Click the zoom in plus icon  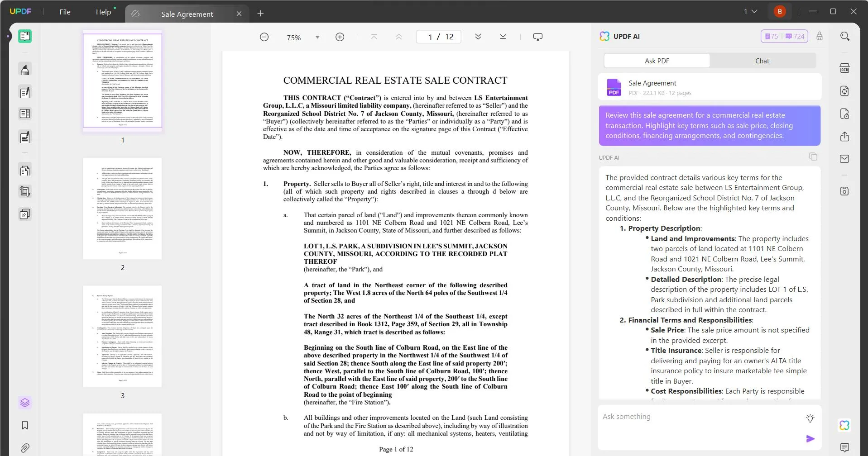(340, 37)
